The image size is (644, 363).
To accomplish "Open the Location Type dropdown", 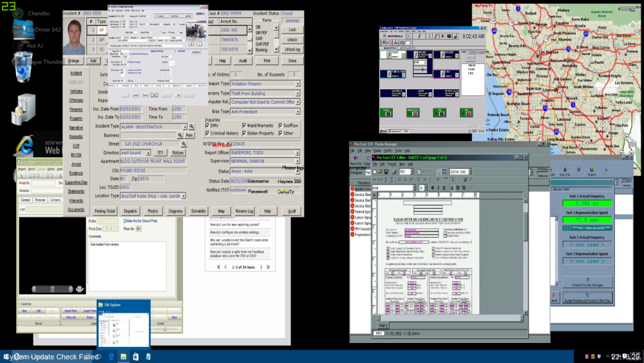I will (x=184, y=196).
